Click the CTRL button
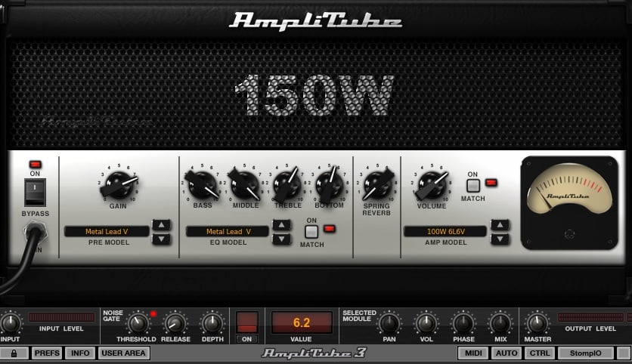This screenshot has height=364, width=632. click(x=539, y=353)
